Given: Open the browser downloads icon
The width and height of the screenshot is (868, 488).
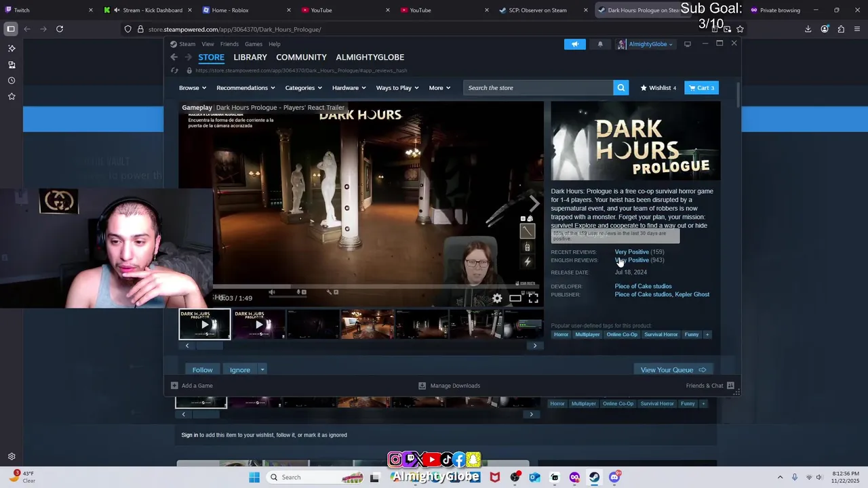Looking at the screenshot, I should [808, 29].
